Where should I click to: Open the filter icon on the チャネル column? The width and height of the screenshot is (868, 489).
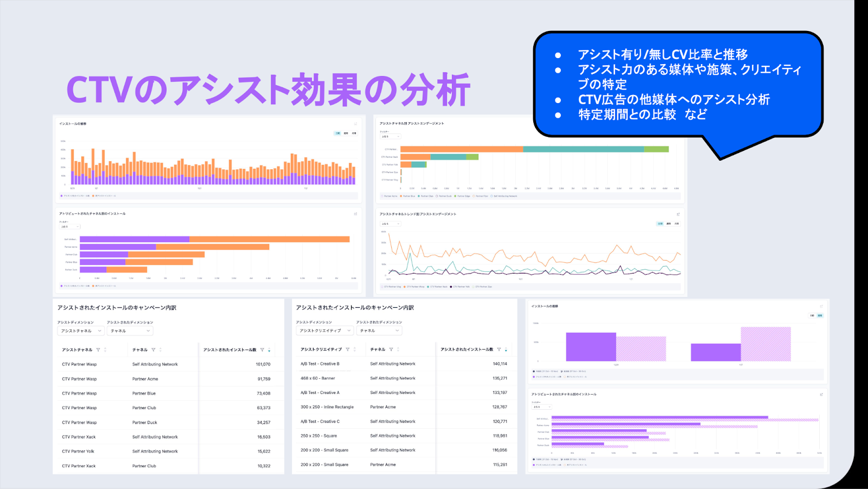pyautogui.click(x=153, y=350)
